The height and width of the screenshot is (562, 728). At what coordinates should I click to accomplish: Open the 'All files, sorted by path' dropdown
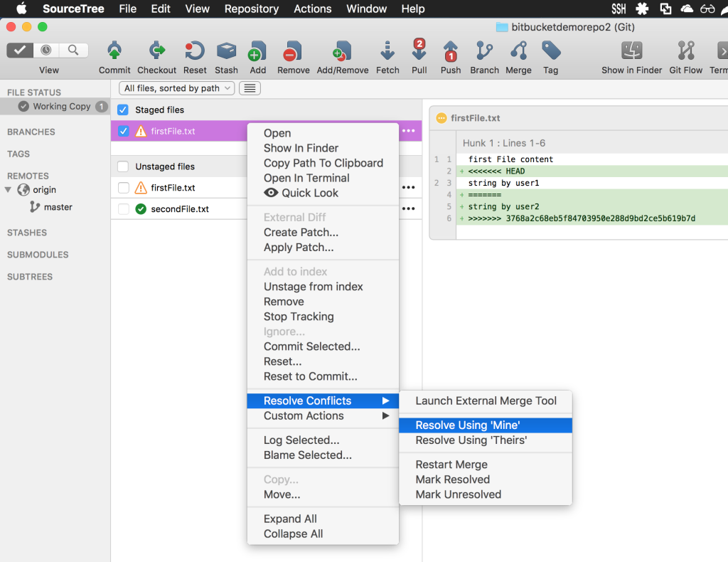[176, 88]
